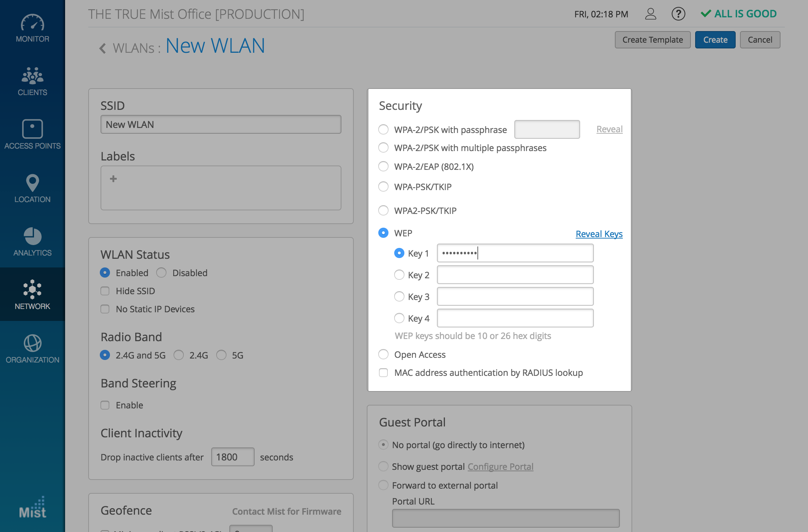Select the 5G radio band
Image resolution: width=808 pixels, height=532 pixels.
pos(221,355)
